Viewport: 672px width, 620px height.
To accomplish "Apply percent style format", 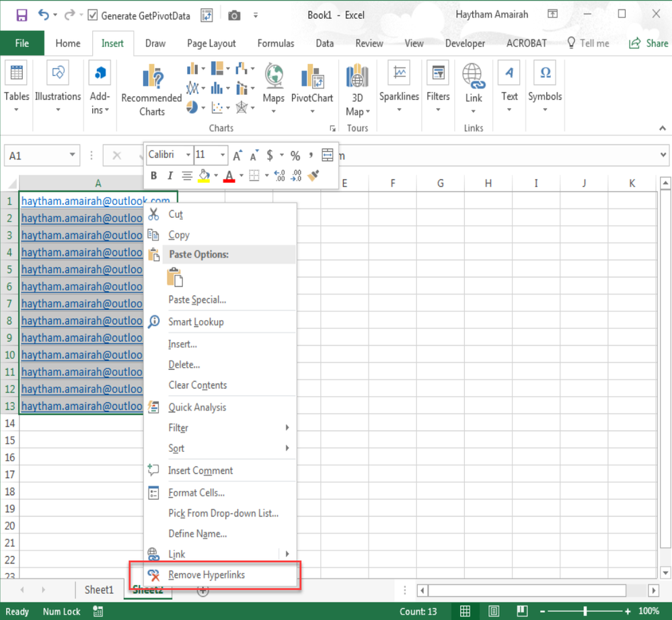I will 295,155.
